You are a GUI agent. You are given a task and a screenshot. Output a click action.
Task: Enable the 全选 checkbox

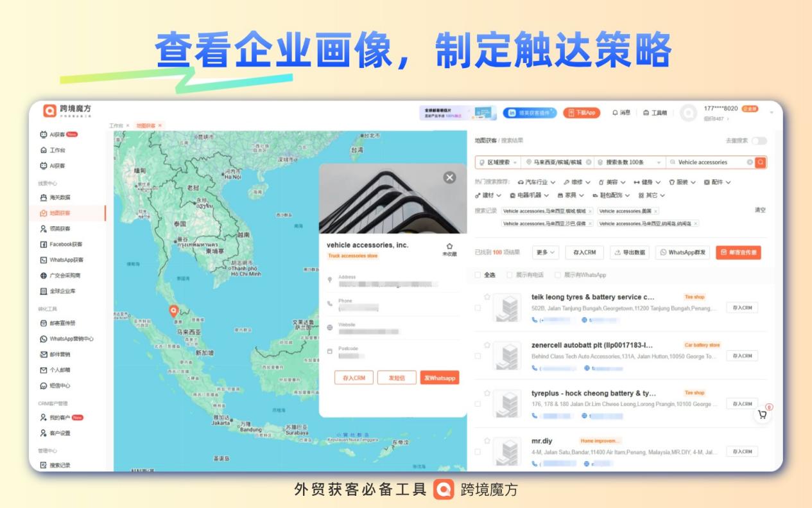(478, 275)
